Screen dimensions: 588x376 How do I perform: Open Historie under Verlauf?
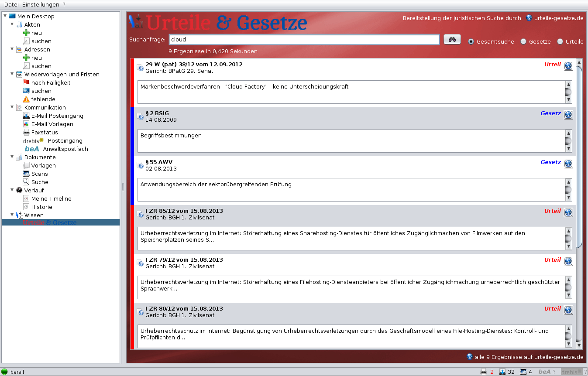(38, 207)
